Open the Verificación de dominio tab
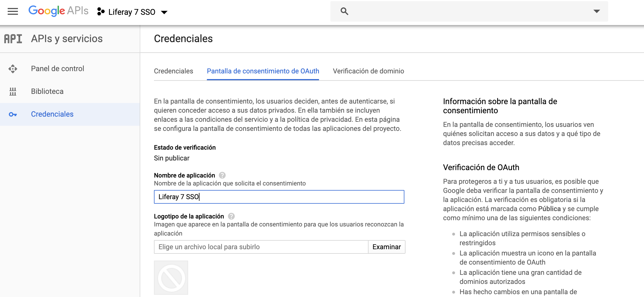 [x=369, y=71]
